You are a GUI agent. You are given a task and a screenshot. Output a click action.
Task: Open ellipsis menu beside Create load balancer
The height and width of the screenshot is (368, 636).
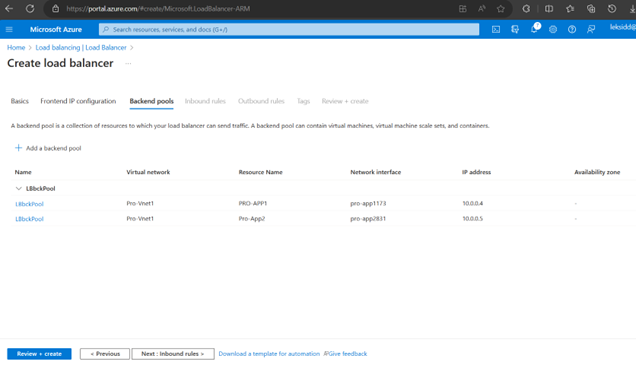128,63
